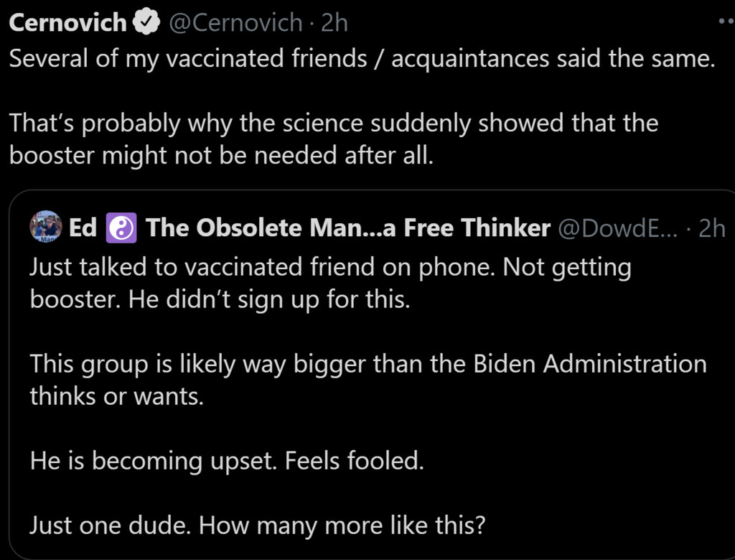
Task: Click "That's probably why the science" paragraph
Action: (x=333, y=123)
